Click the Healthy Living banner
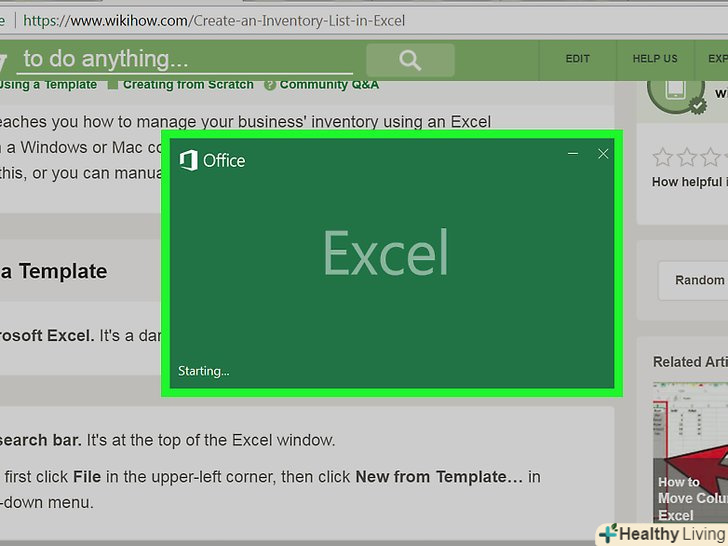The image size is (728, 546). (663, 534)
